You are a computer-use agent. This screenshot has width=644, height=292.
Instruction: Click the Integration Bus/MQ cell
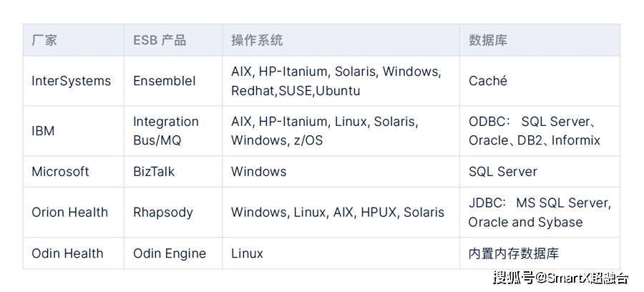point(173,131)
